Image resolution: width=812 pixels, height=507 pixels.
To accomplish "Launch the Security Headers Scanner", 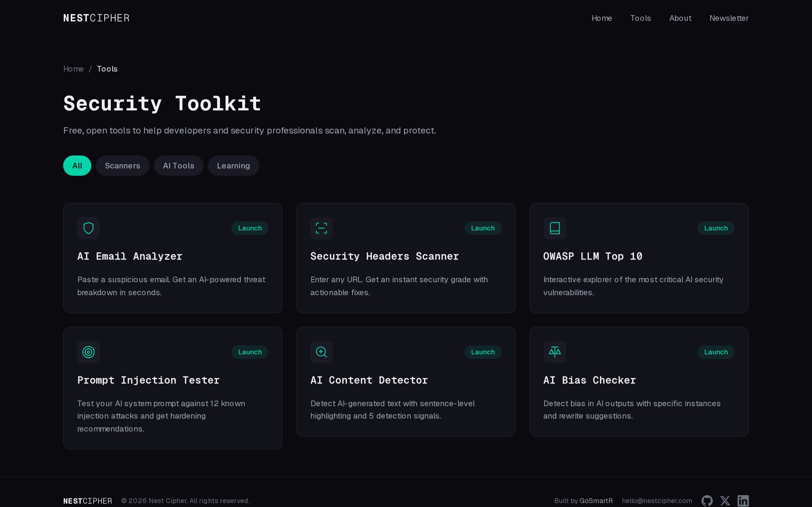I will click(x=482, y=228).
